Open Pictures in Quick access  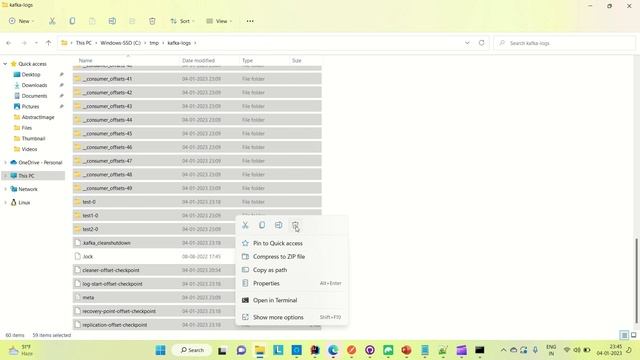pyautogui.click(x=30, y=107)
